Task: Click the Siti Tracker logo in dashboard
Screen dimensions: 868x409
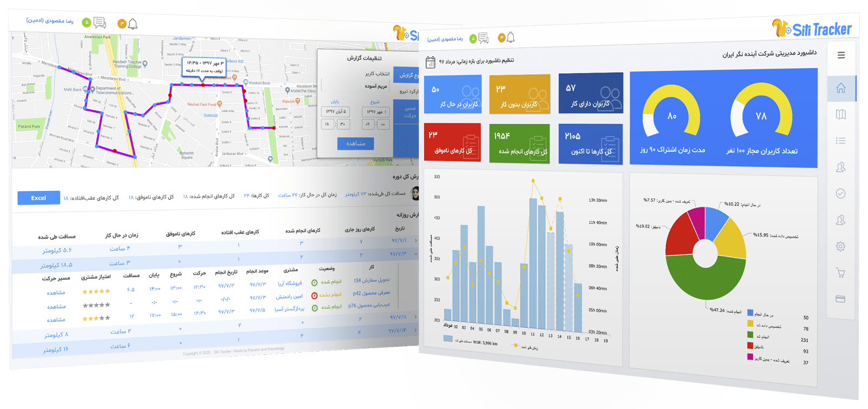Action: [x=812, y=28]
